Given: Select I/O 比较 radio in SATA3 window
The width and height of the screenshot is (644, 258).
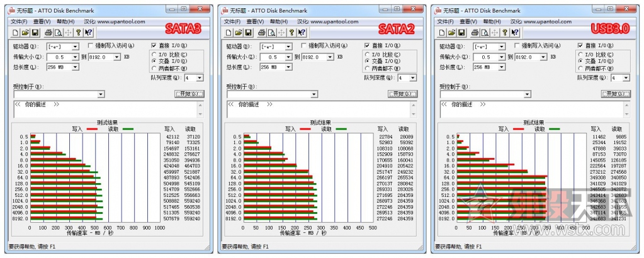Looking at the screenshot, I should click(154, 54).
